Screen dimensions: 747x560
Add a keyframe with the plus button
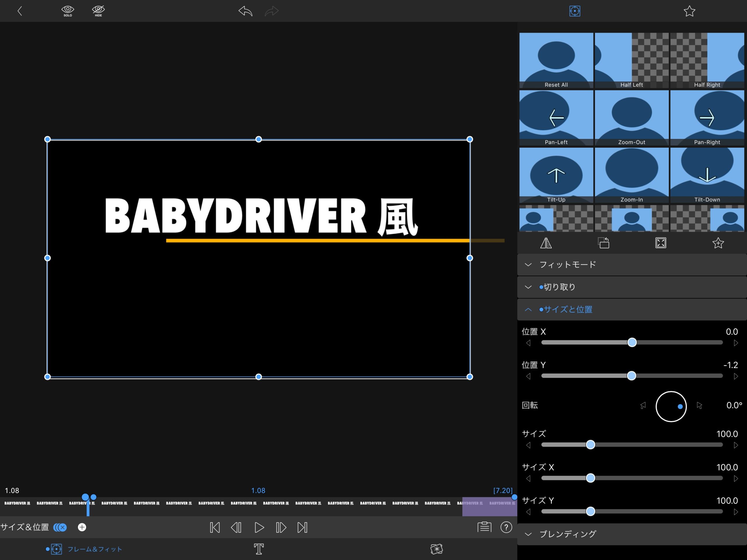click(x=82, y=527)
